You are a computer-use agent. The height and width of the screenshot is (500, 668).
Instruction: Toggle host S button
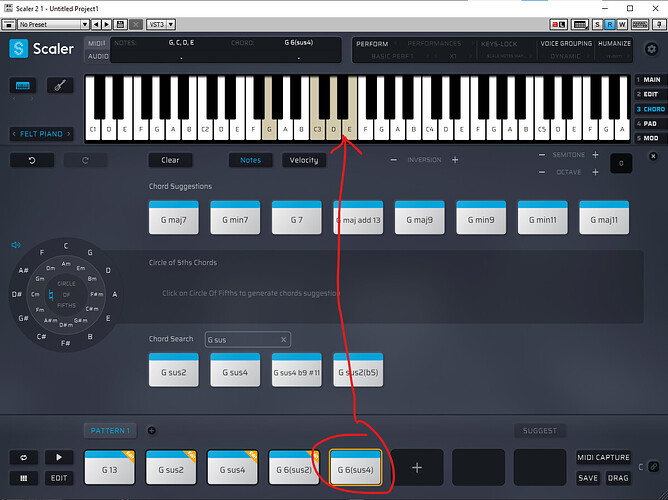click(597, 24)
